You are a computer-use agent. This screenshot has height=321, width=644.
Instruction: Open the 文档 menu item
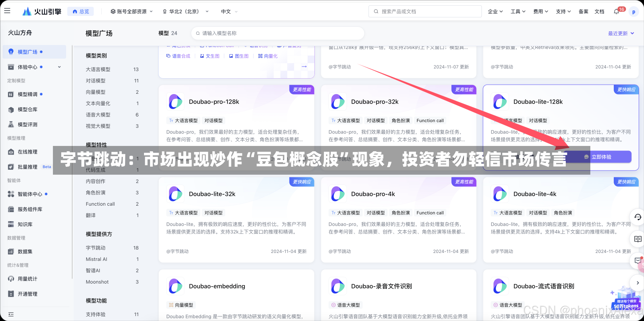[x=599, y=11]
